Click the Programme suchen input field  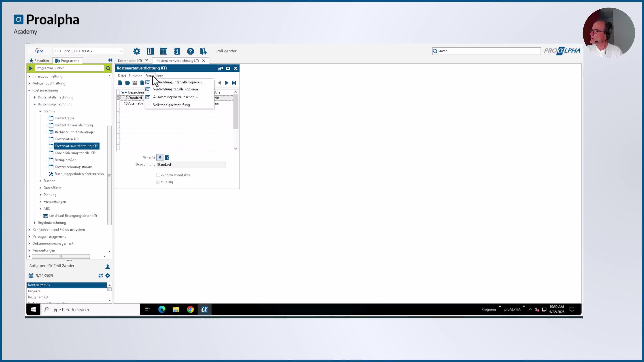pos(69,68)
